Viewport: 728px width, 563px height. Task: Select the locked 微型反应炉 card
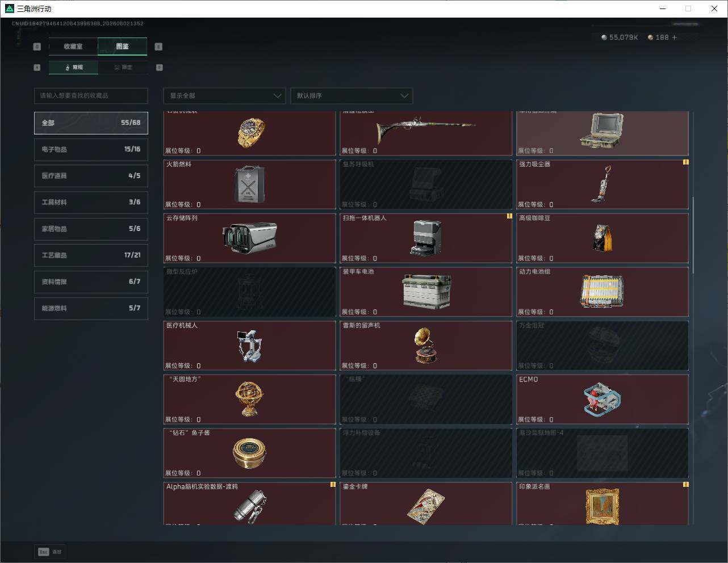click(250, 292)
